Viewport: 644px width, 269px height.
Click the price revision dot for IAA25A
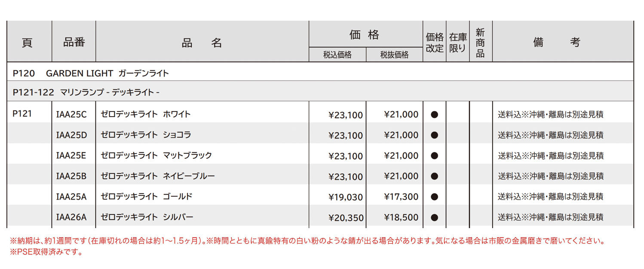(434, 197)
